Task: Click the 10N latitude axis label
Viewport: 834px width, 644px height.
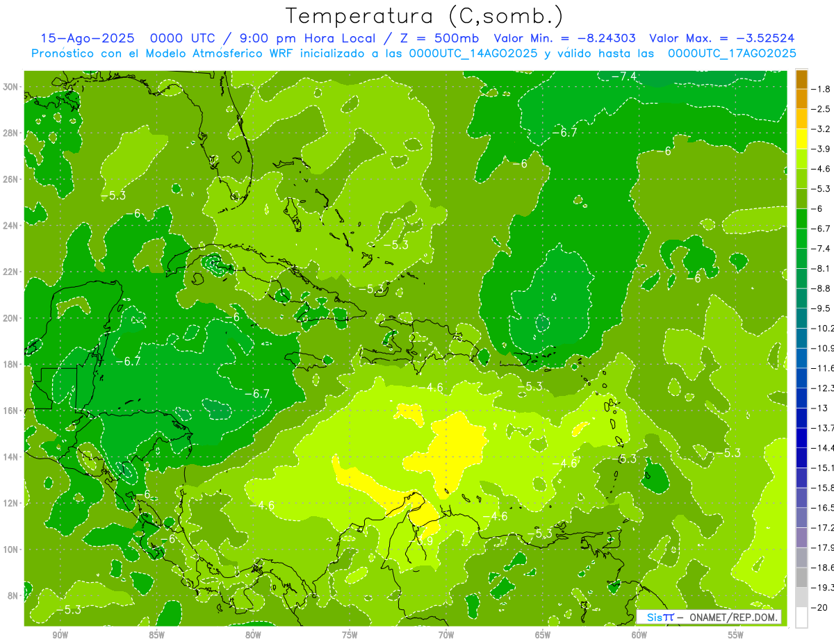Action: (12, 549)
